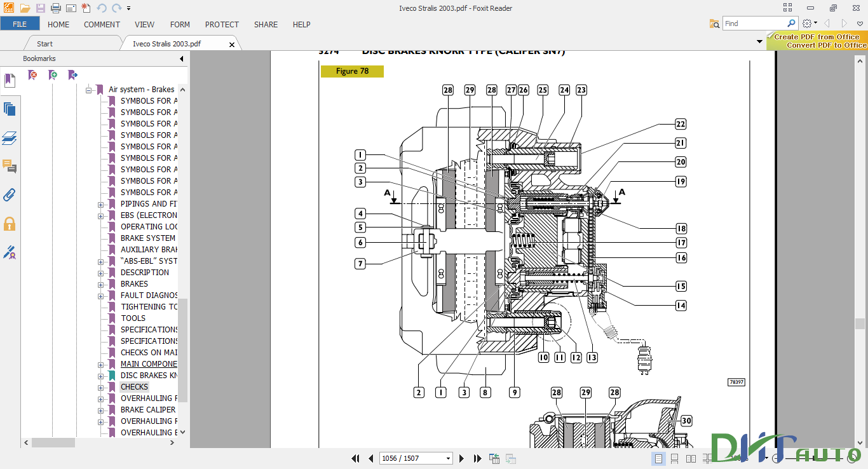This screenshot has width=868, height=469.
Task: Click the delete bookmark icon
Action: coord(33,75)
